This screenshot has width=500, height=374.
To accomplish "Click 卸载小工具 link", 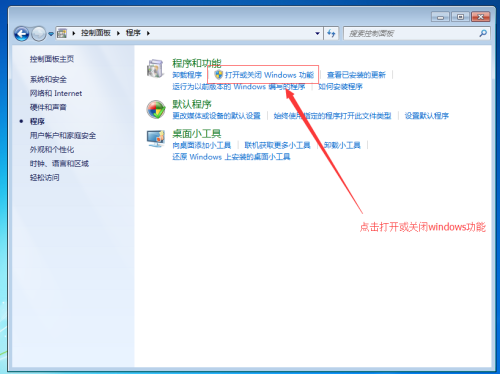I will 342,145.
